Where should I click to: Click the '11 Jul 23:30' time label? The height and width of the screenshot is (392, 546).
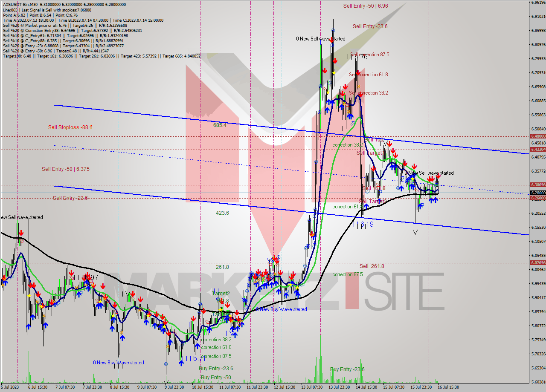pyautogui.click(x=257, y=387)
